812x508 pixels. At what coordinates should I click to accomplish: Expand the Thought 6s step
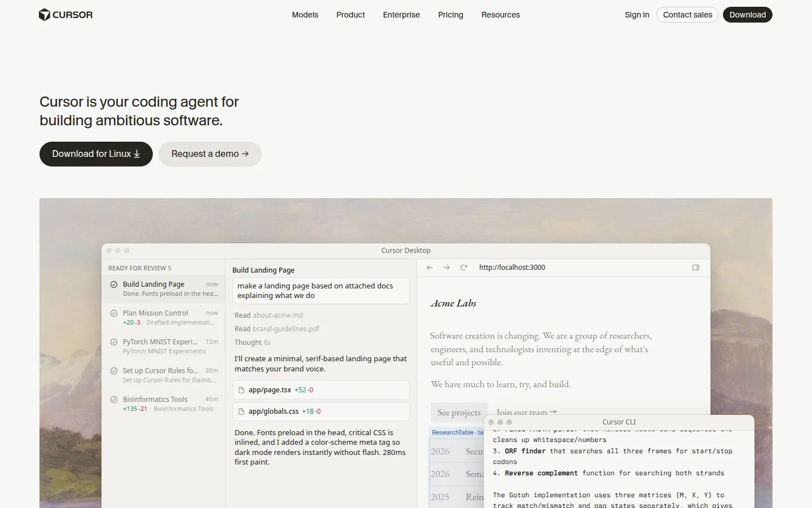253,343
